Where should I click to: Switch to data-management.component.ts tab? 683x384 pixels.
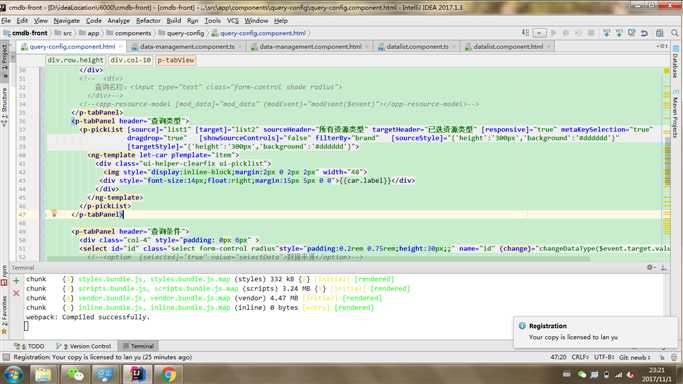pyautogui.click(x=187, y=47)
